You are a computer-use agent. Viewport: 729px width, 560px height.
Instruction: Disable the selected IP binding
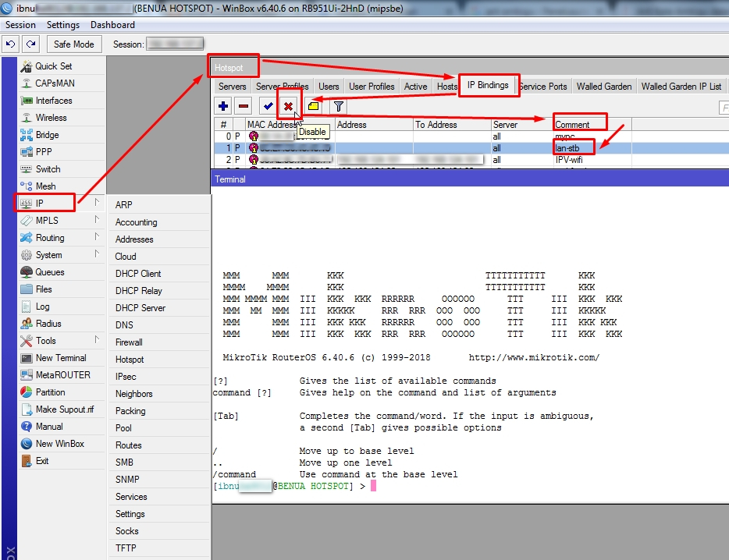click(x=288, y=105)
